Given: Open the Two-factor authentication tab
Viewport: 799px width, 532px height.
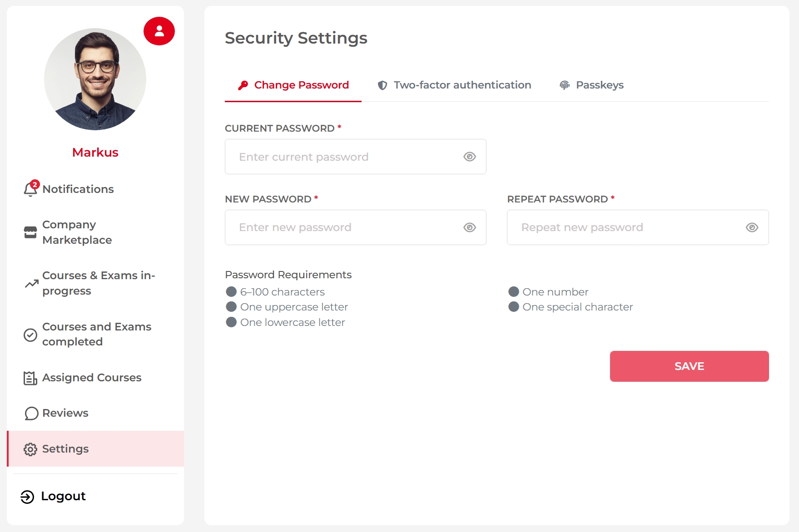Looking at the screenshot, I should pyautogui.click(x=454, y=85).
